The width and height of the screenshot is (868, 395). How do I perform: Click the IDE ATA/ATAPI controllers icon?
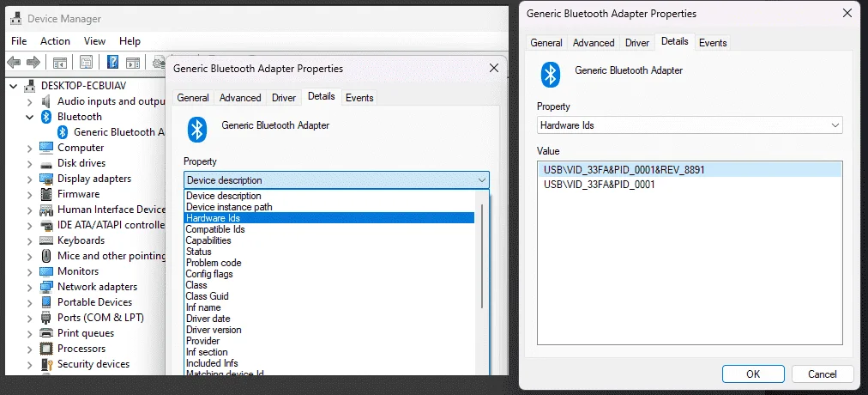pyautogui.click(x=46, y=226)
